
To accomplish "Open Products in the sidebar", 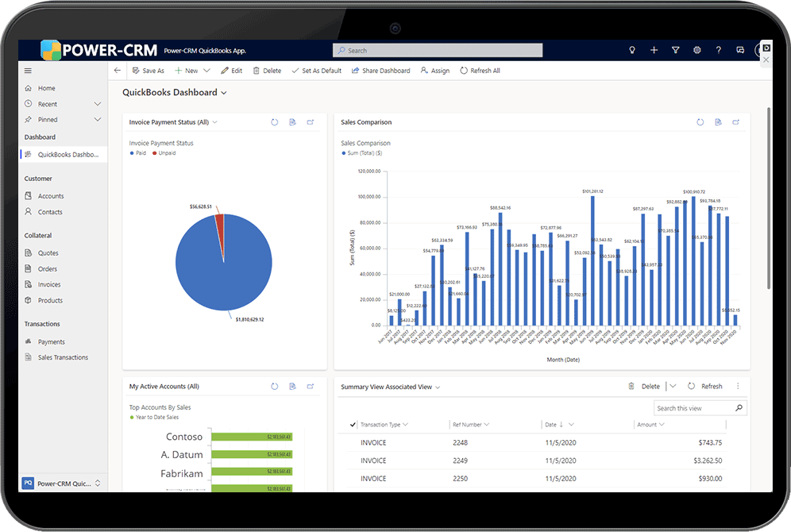I will 50,301.
